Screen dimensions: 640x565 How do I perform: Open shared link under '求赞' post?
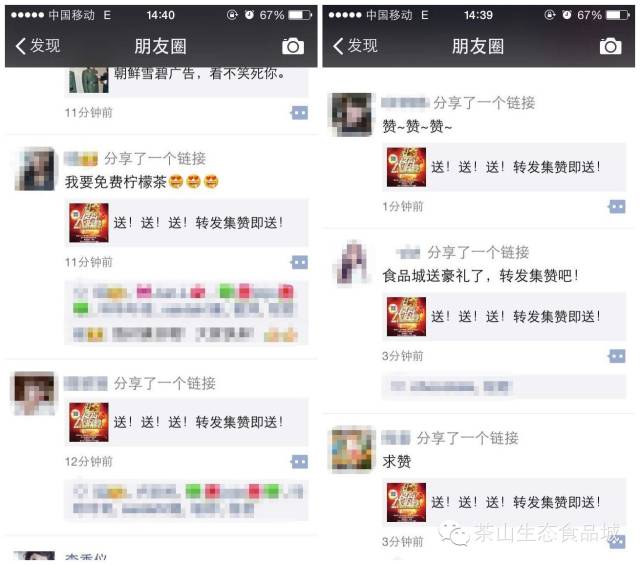(504, 502)
